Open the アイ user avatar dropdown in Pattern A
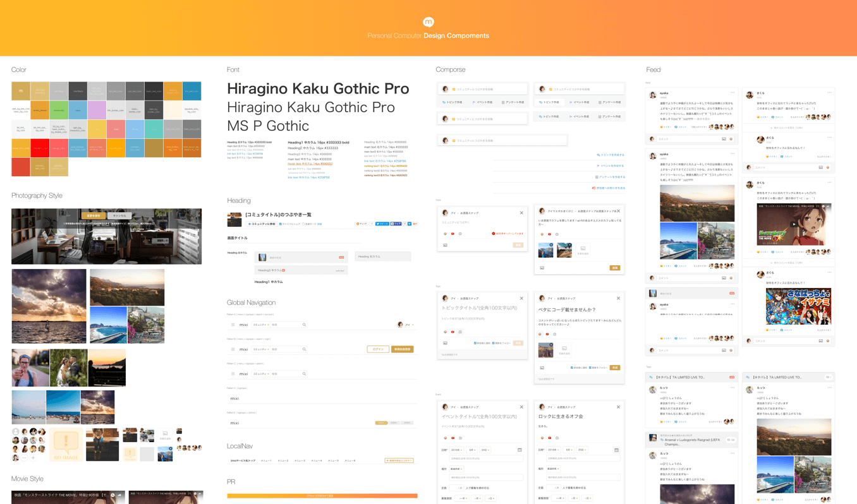The width and height of the screenshot is (857, 504). point(405,325)
